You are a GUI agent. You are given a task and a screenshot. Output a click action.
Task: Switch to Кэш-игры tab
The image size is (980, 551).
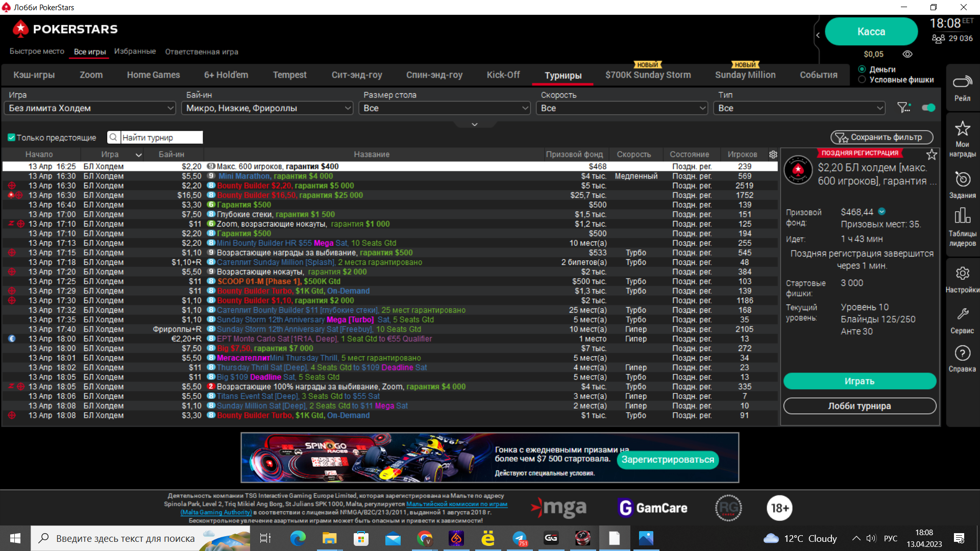[34, 75]
